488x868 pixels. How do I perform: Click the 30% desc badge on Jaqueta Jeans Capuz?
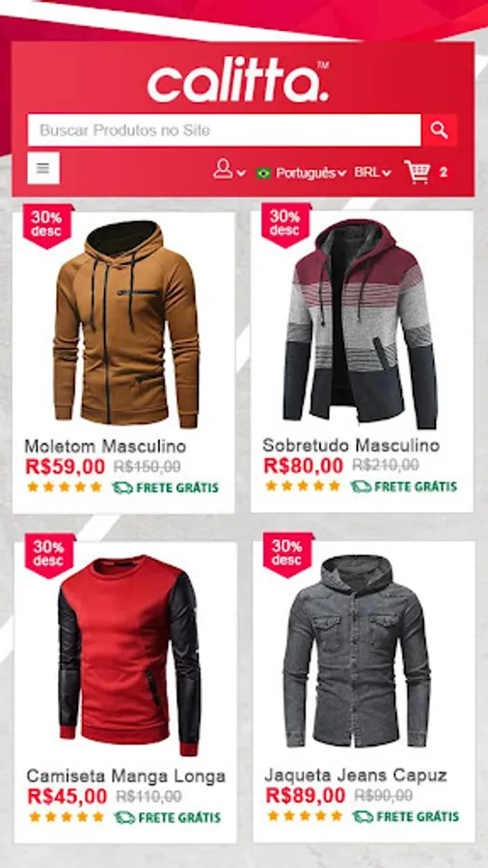click(x=287, y=556)
